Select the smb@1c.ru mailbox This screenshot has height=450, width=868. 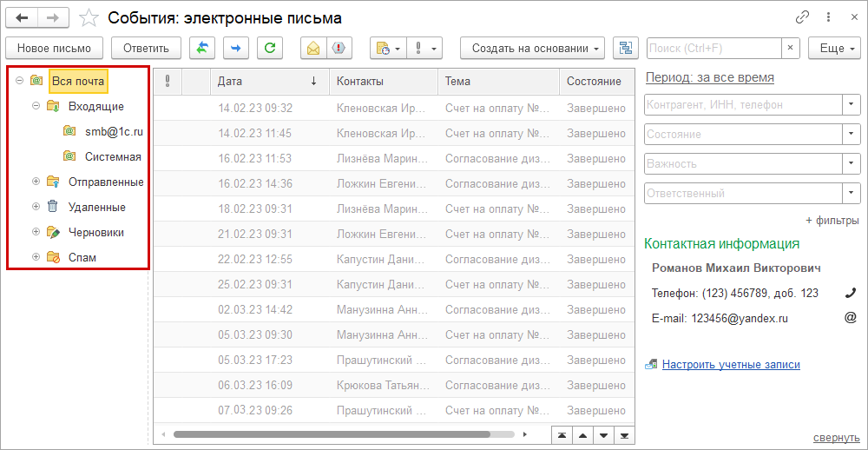click(113, 132)
